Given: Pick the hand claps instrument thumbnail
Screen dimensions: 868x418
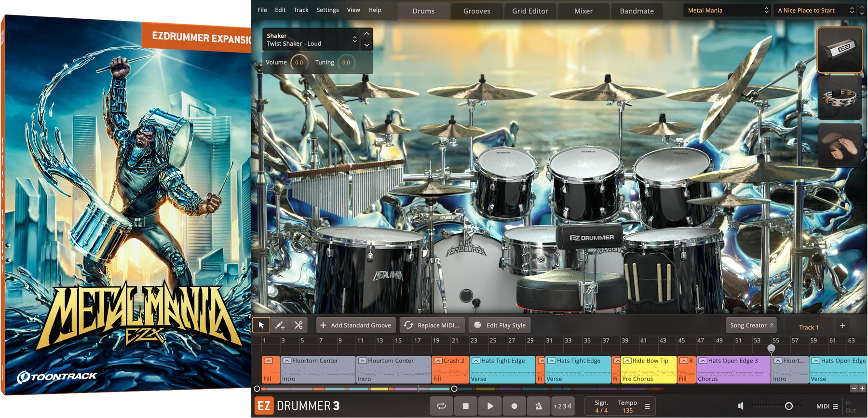Looking at the screenshot, I should [x=840, y=145].
